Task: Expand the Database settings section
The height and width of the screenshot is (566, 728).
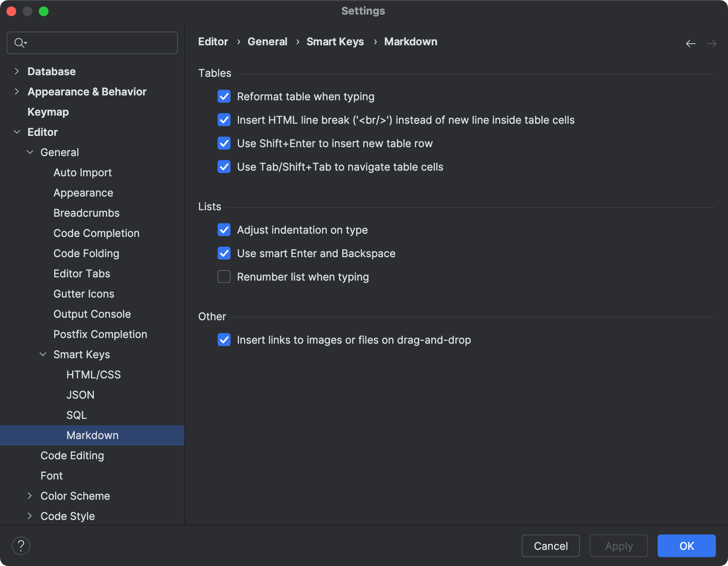Action: (x=17, y=72)
